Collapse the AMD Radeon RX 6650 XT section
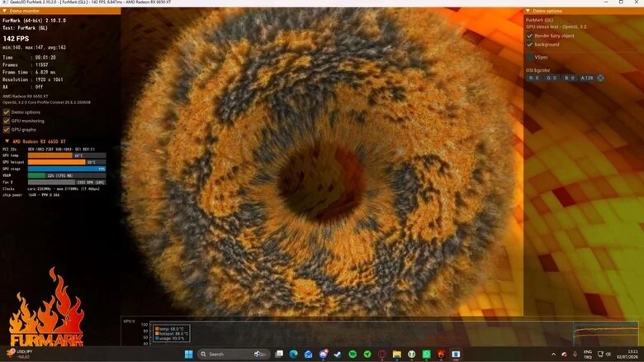The image size is (644, 362). tap(7, 141)
